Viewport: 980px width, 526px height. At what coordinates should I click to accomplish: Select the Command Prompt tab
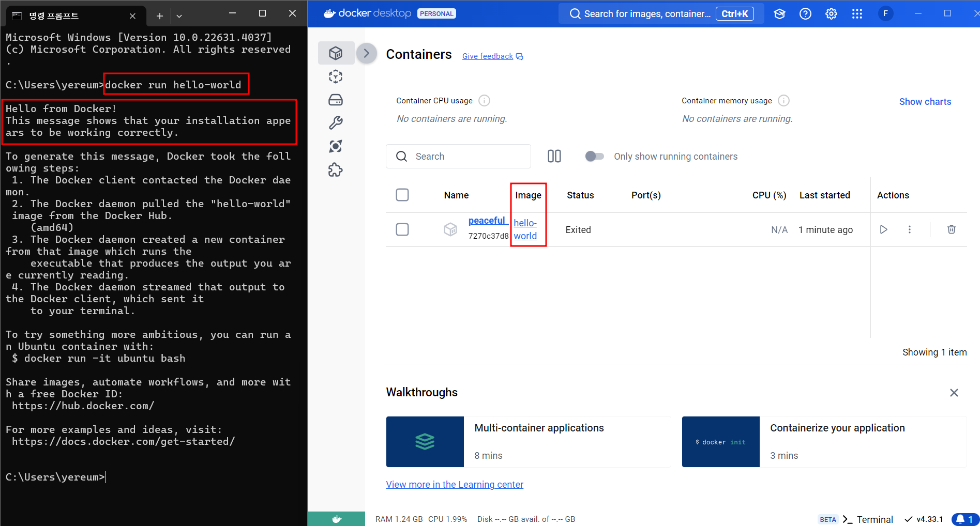(x=76, y=16)
